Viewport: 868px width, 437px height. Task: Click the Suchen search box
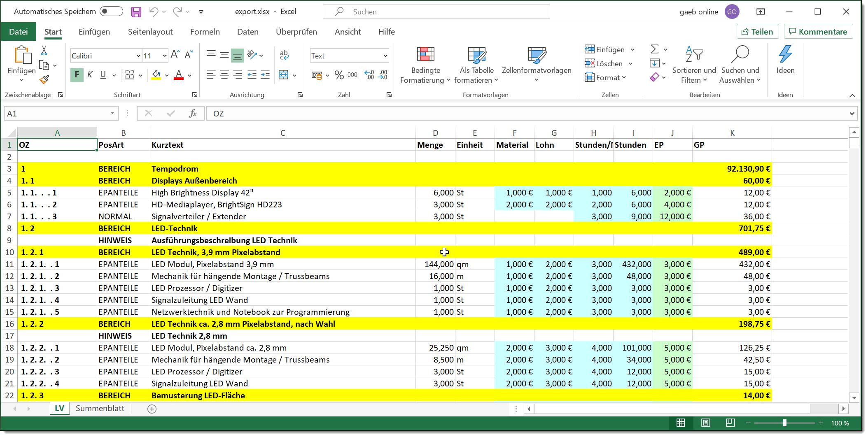click(x=436, y=12)
